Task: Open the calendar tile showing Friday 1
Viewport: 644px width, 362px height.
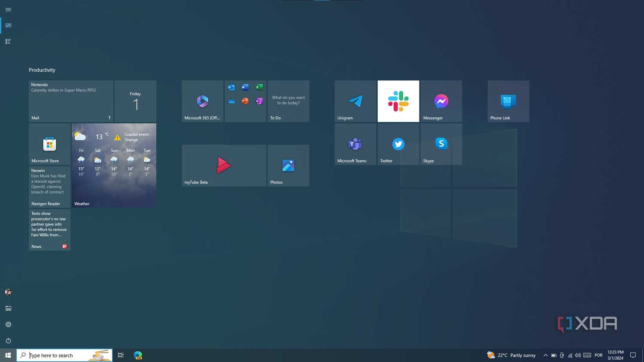Action: (x=136, y=101)
